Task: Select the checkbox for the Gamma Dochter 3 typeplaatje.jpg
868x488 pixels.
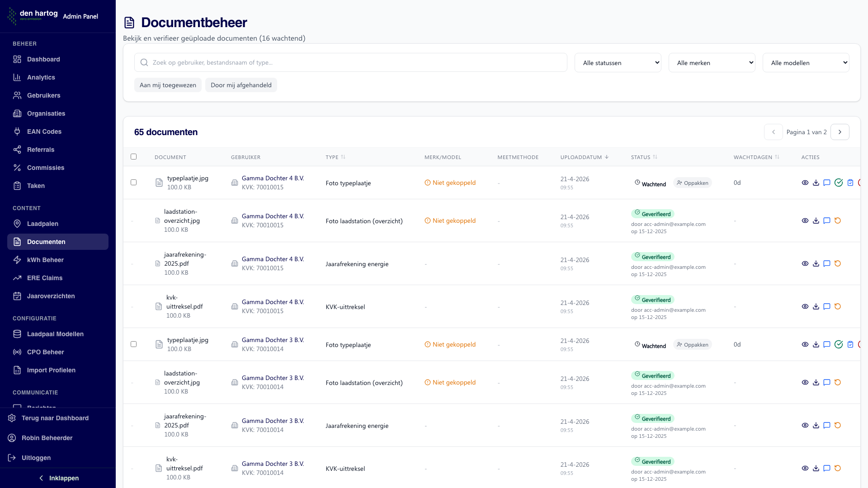Action: pos(133,344)
